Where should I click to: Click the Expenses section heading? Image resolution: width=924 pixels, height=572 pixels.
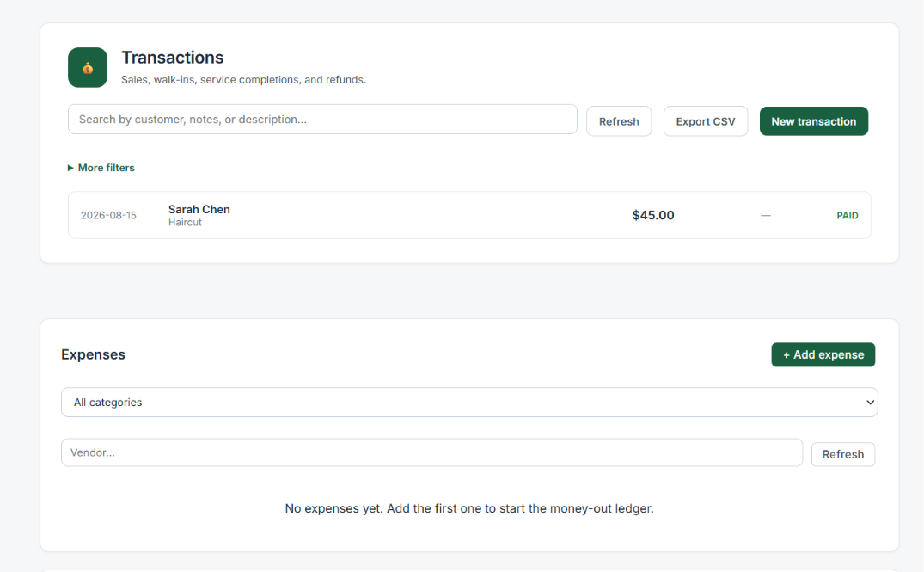93,354
